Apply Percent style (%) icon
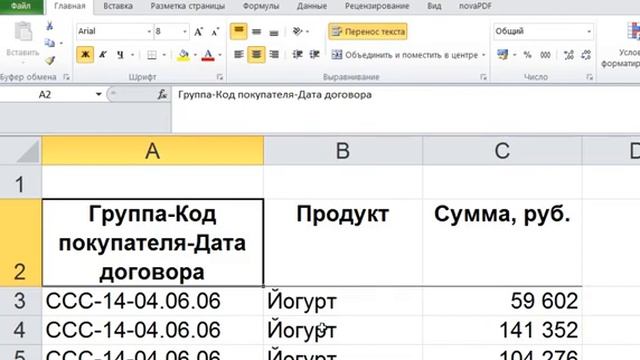The image size is (640, 360). pyautogui.click(x=527, y=55)
